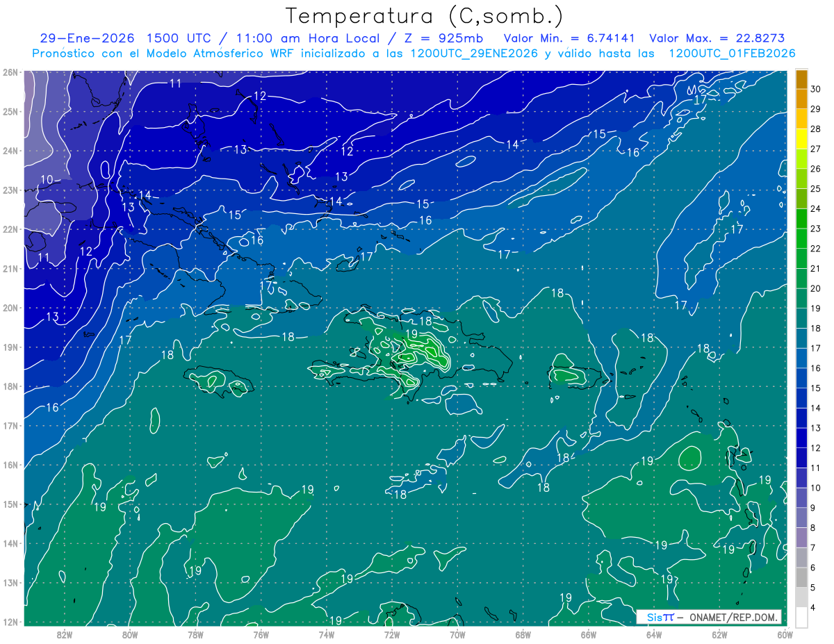Click the "30" label on the color legend

[x=815, y=89]
